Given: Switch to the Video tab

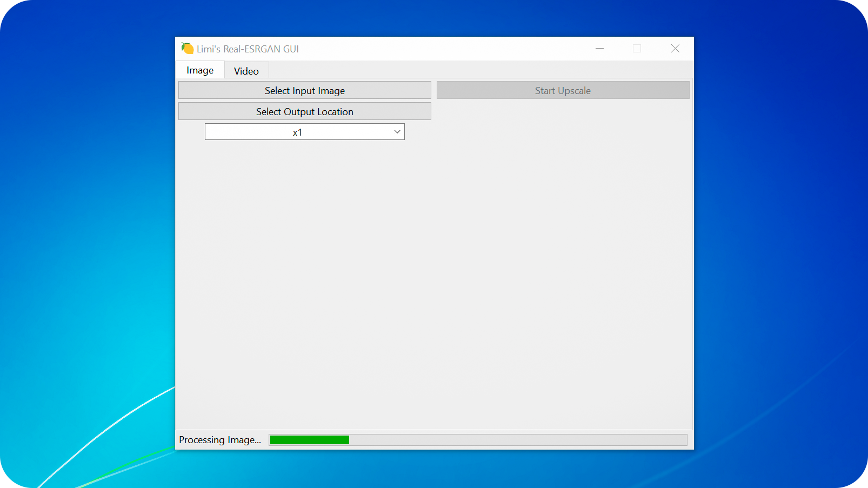Looking at the screenshot, I should click(x=246, y=71).
